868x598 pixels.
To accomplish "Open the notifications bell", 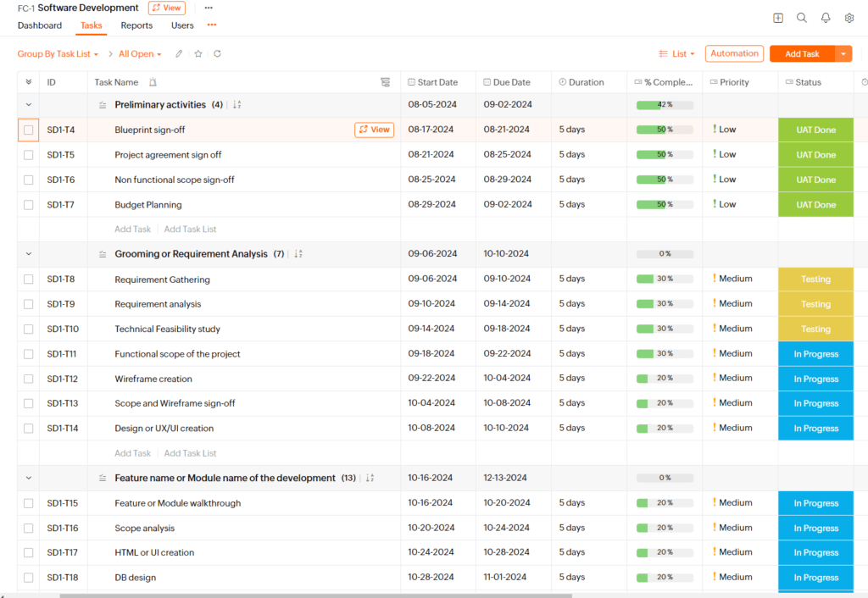I will [826, 18].
